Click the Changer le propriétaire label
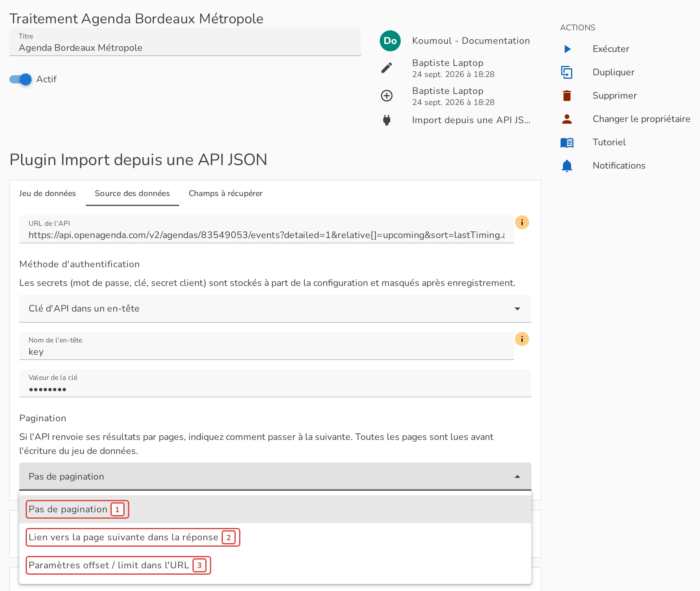The height and width of the screenshot is (591, 700). coord(641,119)
